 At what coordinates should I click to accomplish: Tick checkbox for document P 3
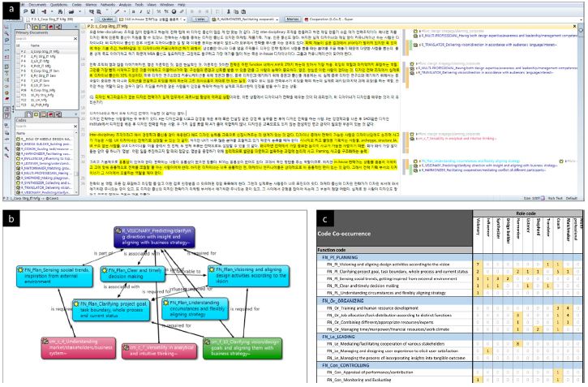point(19,56)
